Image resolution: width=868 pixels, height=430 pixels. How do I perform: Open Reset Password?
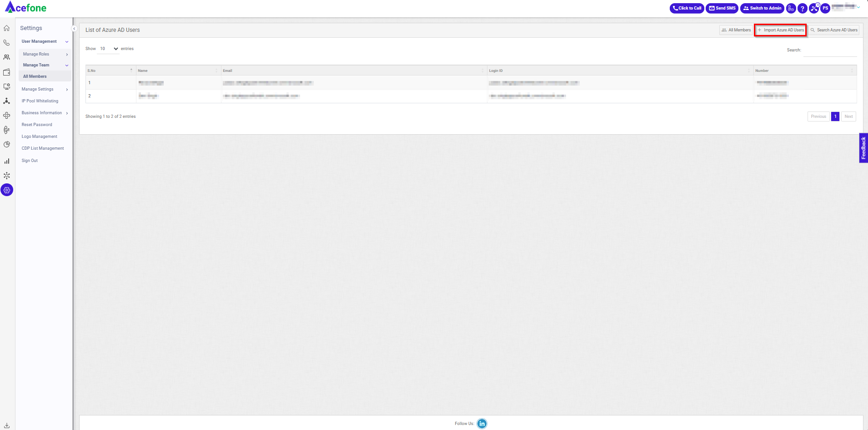[37, 125]
